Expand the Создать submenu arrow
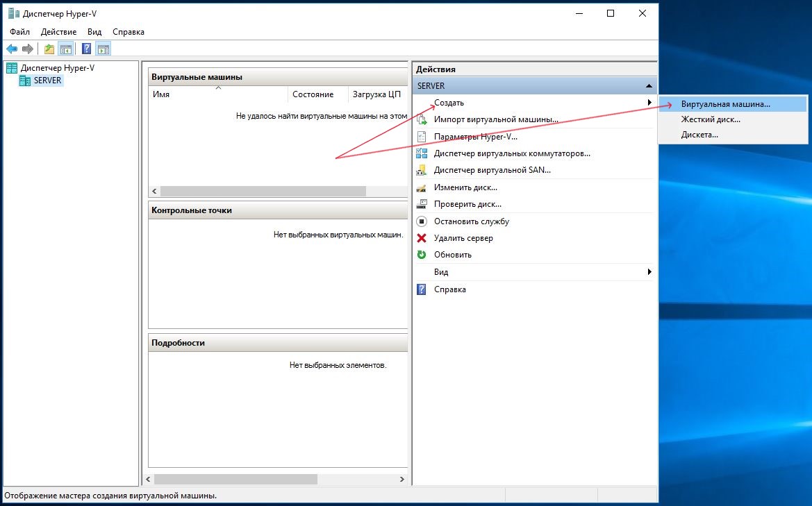Screen dimensions: 812x506 pyautogui.click(x=649, y=103)
